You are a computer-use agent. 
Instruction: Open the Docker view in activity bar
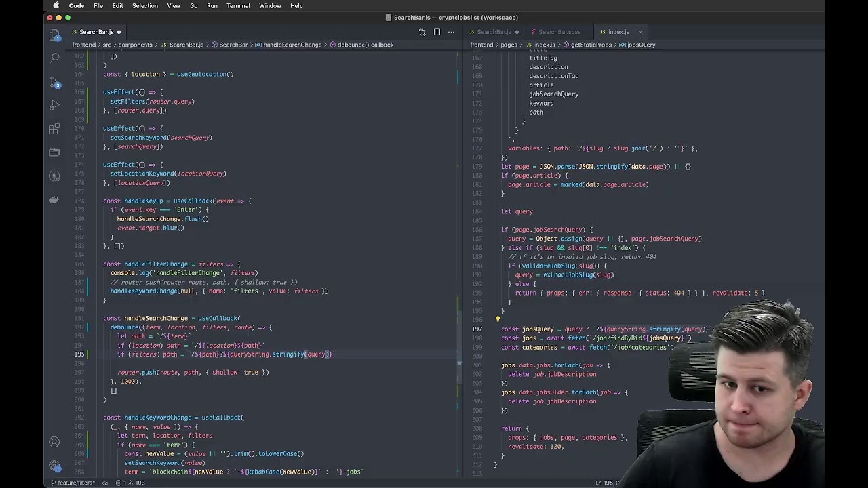tap(54, 199)
